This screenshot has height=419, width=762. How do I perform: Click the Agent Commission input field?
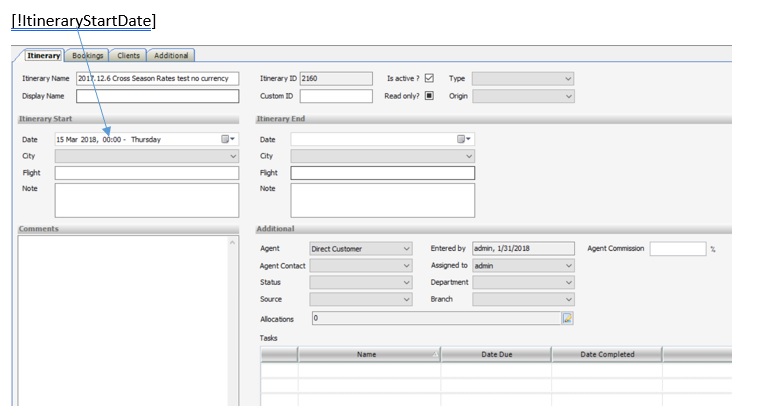click(677, 248)
